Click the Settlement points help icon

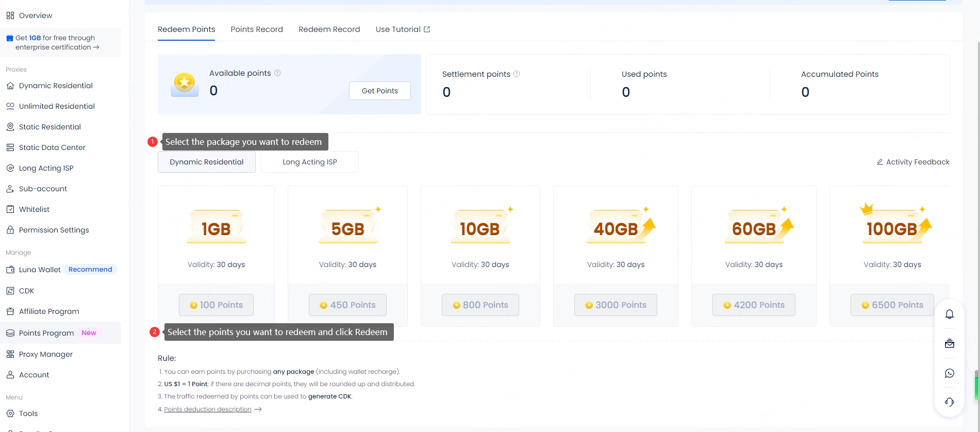(x=517, y=74)
